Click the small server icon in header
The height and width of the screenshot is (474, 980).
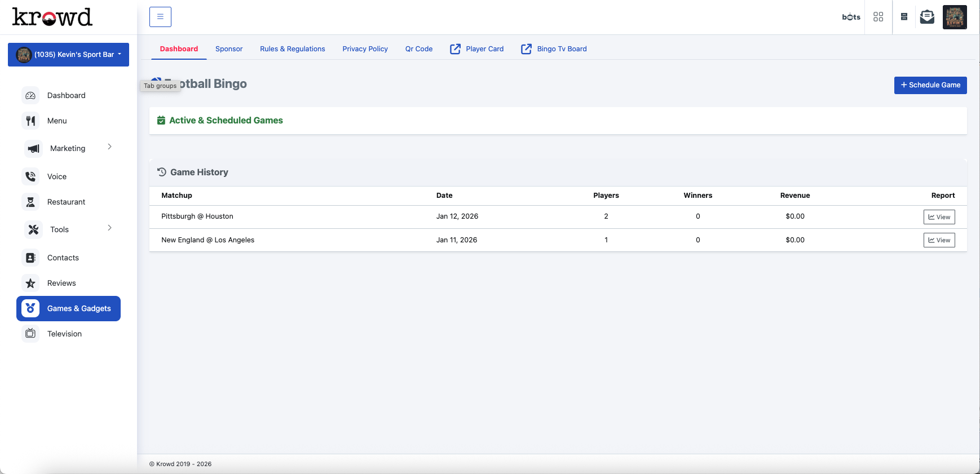[x=904, y=17]
